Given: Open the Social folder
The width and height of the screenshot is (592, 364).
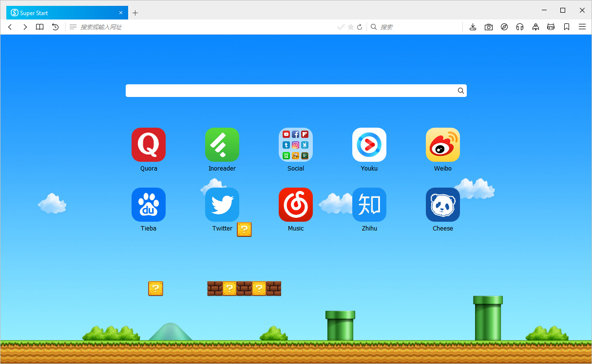Looking at the screenshot, I should coord(296,145).
